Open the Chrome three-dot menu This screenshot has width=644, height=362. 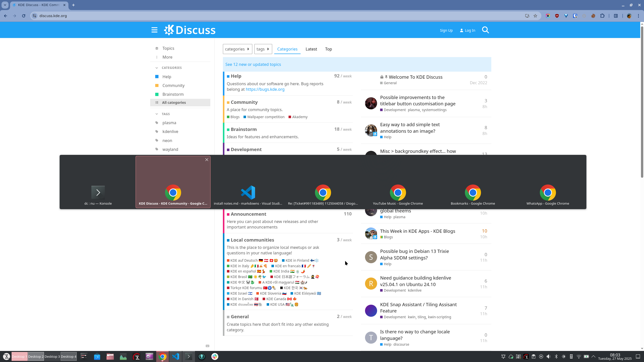pyautogui.click(x=638, y=16)
